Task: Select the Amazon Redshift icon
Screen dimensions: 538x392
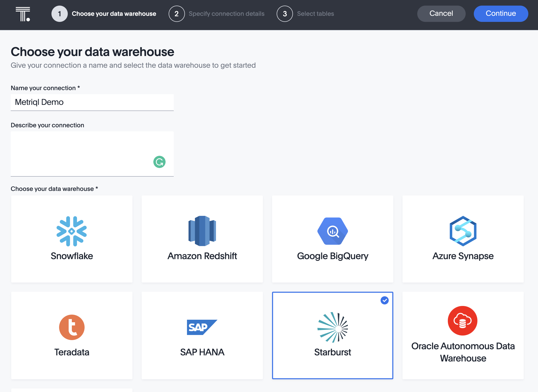Action: [x=202, y=231]
